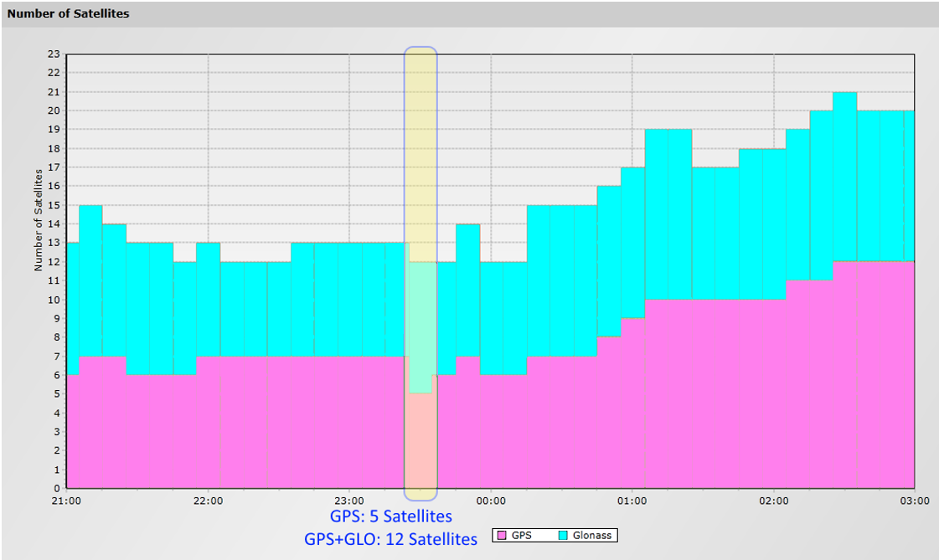Image resolution: width=939 pixels, height=560 pixels.
Task: Pick the 02:00 time axis label
Action: click(774, 501)
